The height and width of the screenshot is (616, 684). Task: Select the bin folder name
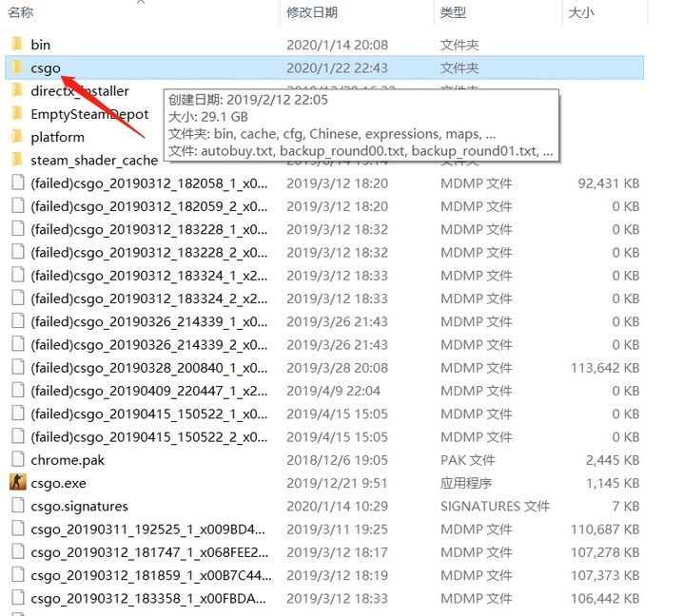click(41, 45)
